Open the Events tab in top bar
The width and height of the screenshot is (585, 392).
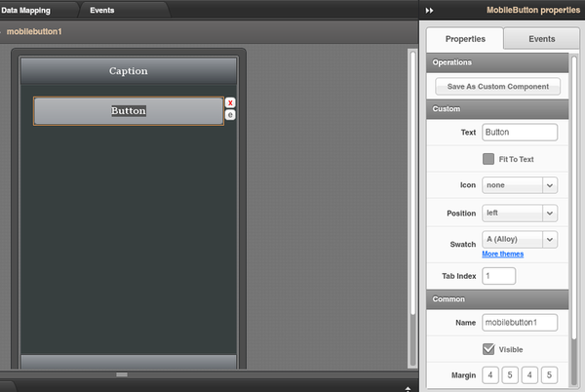[x=102, y=10]
